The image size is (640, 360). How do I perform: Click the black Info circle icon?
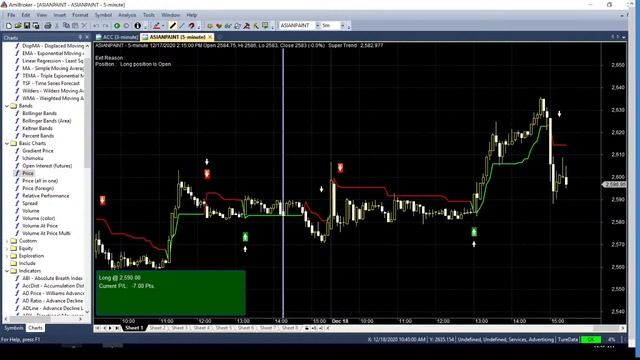coord(138,26)
